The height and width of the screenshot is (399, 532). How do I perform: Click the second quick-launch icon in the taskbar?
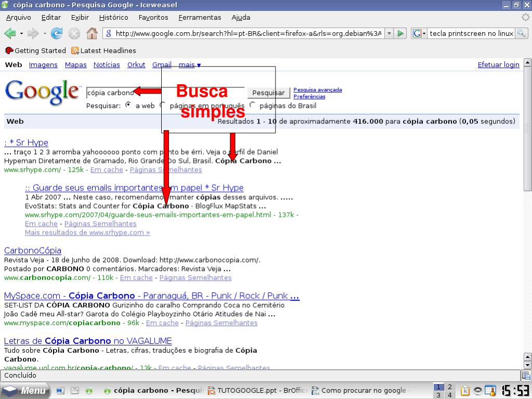pyautogui.click(x=75, y=391)
